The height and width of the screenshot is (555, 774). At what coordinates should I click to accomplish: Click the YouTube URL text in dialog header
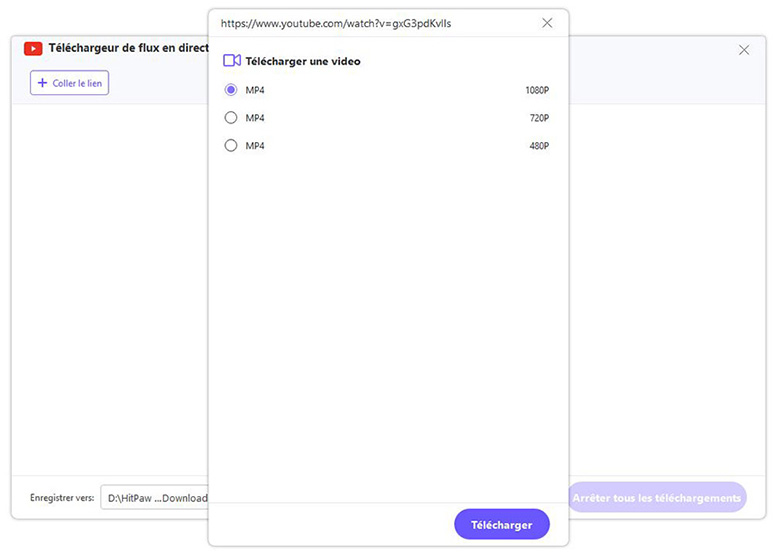[336, 23]
